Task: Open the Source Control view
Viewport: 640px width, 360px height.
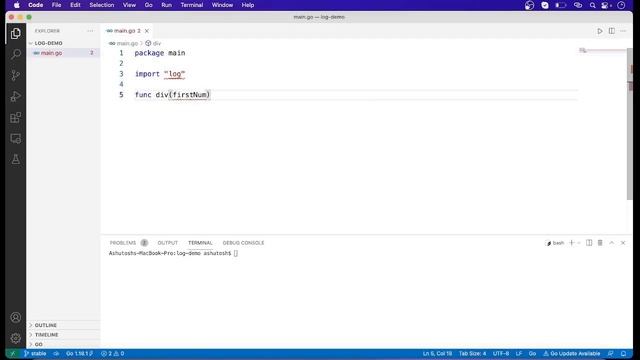Action: pyautogui.click(x=16, y=75)
